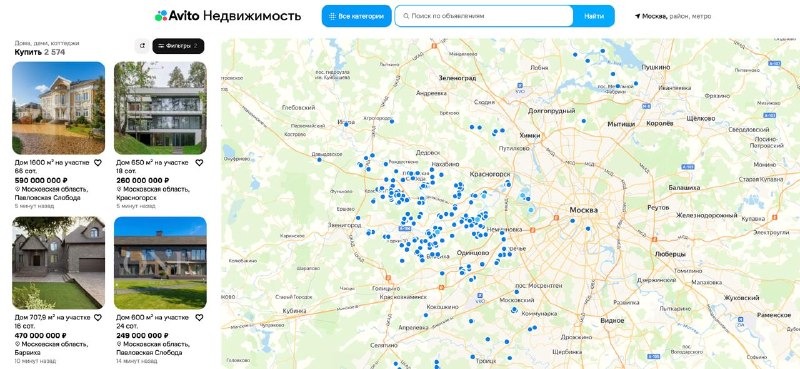Click the Апрелевка label on the map

[x=413, y=329]
